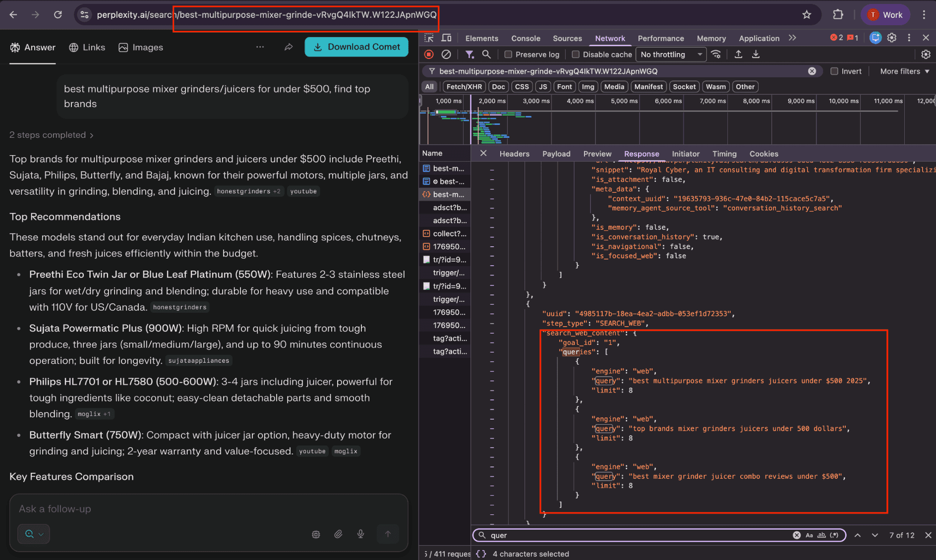Reload the Perplexity page
The height and width of the screenshot is (560, 936).
coord(58,15)
